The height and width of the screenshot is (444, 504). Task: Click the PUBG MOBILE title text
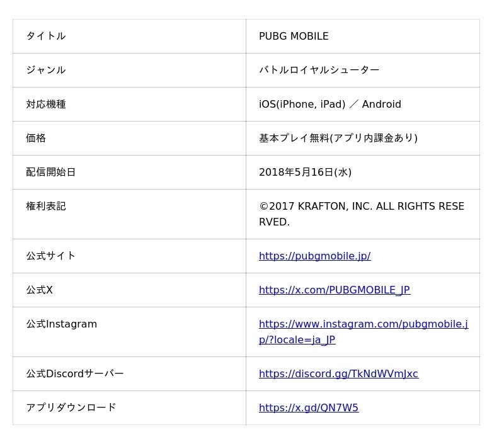coord(294,37)
